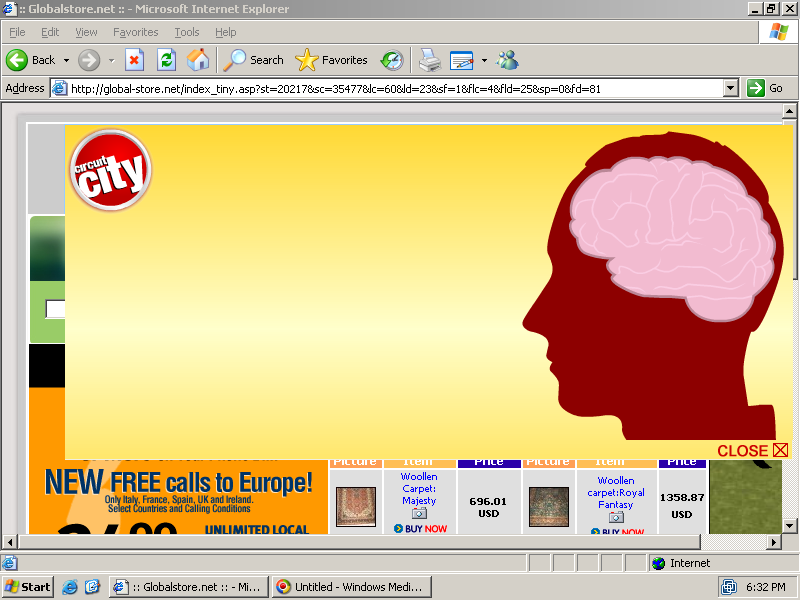The height and width of the screenshot is (600, 800).
Task: Close the Circuit City ad overlay
Action: pos(753,451)
